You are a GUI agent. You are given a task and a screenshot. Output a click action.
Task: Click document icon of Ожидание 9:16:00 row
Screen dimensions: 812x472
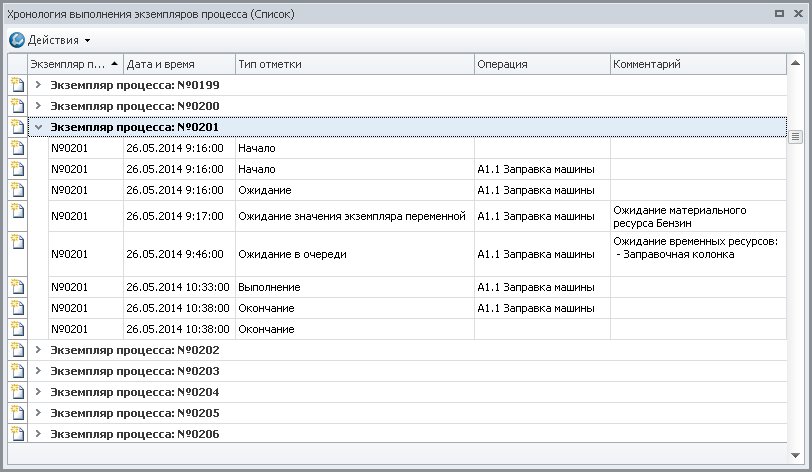(x=18, y=190)
